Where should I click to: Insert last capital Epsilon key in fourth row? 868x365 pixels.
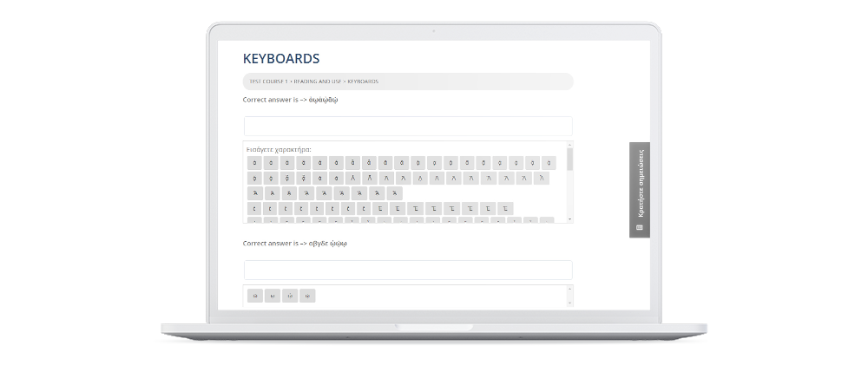(x=505, y=208)
